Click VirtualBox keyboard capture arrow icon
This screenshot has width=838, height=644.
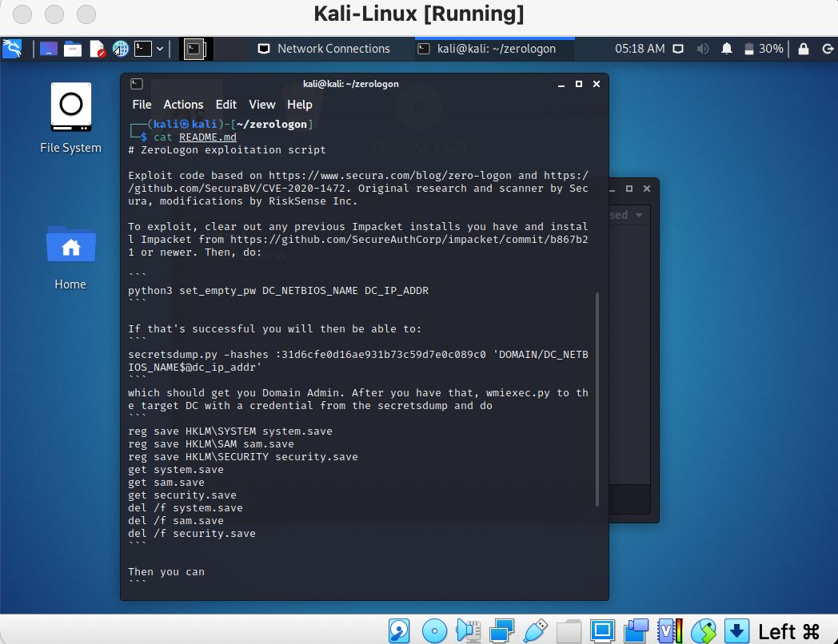click(736, 630)
